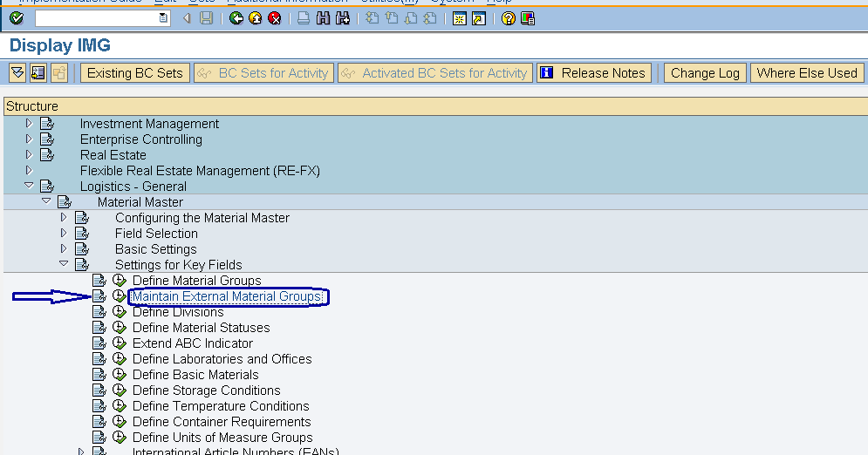This screenshot has width=868, height=455.
Task: Click the Print icon in toolbar
Action: (x=304, y=19)
